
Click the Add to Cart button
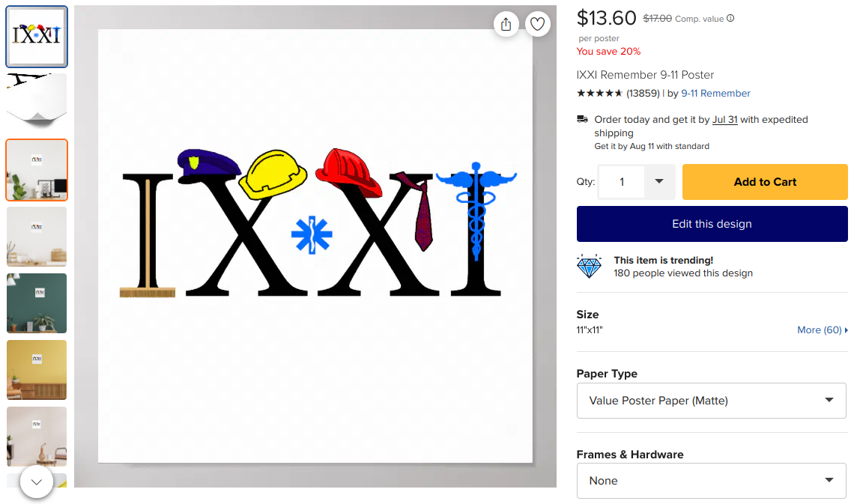(x=765, y=182)
